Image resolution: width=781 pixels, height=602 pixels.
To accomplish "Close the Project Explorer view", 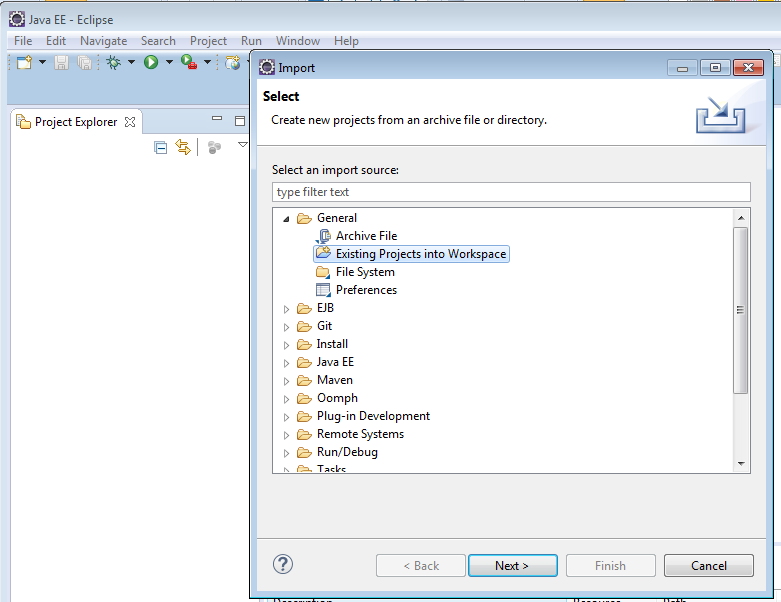I will pyautogui.click(x=130, y=122).
